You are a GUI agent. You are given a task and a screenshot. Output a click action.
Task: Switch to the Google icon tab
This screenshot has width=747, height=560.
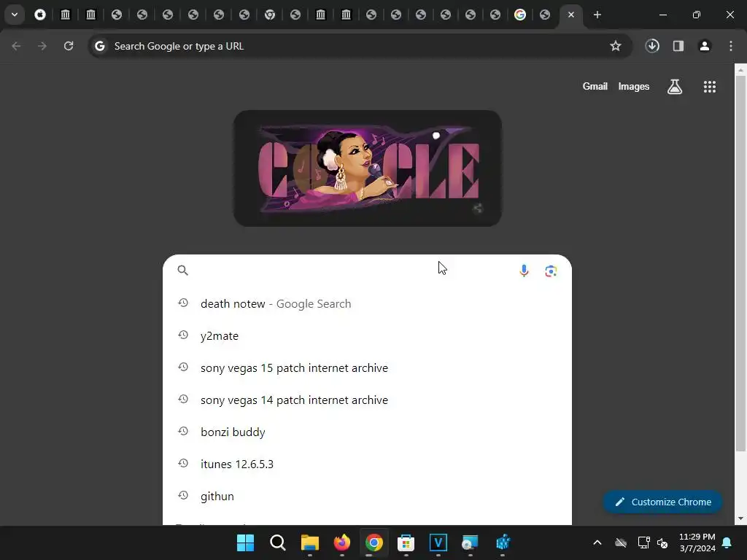(519, 15)
